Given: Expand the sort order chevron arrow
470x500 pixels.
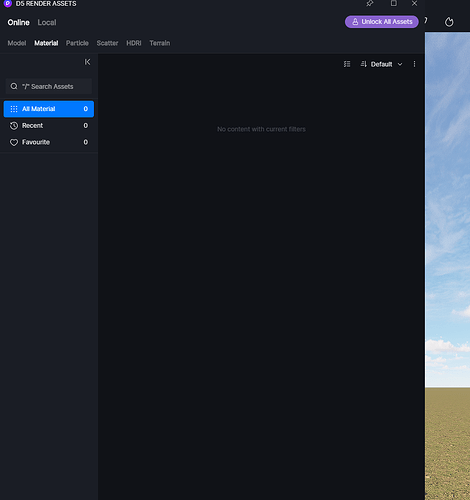Looking at the screenshot, I should (400, 64).
